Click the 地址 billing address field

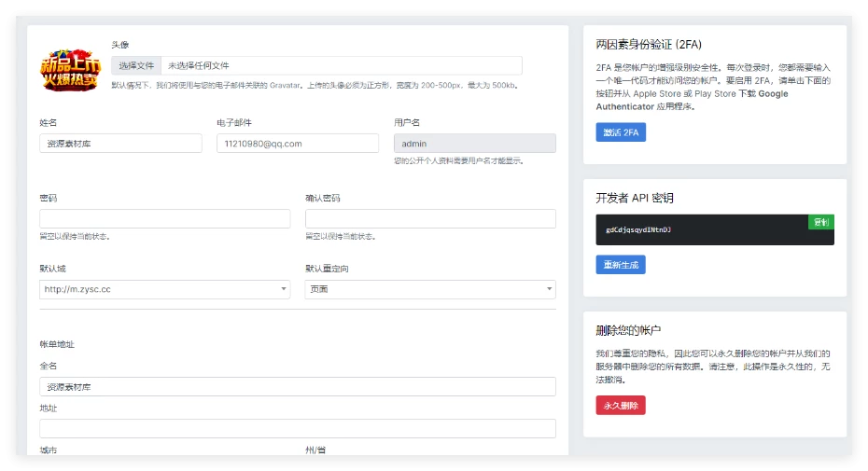[297, 428]
